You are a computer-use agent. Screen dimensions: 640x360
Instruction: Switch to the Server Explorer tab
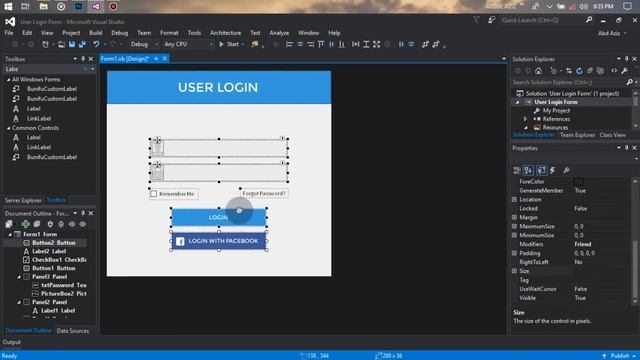[23, 200]
